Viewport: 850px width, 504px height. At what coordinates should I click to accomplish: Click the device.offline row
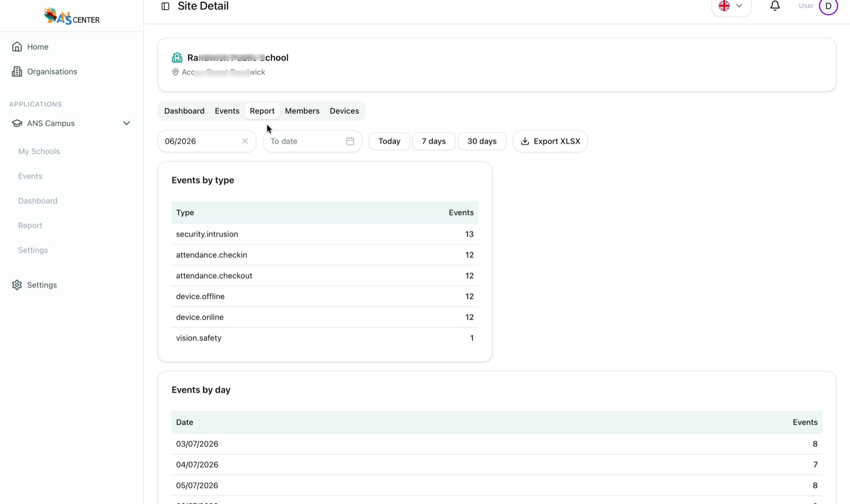click(x=325, y=296)
